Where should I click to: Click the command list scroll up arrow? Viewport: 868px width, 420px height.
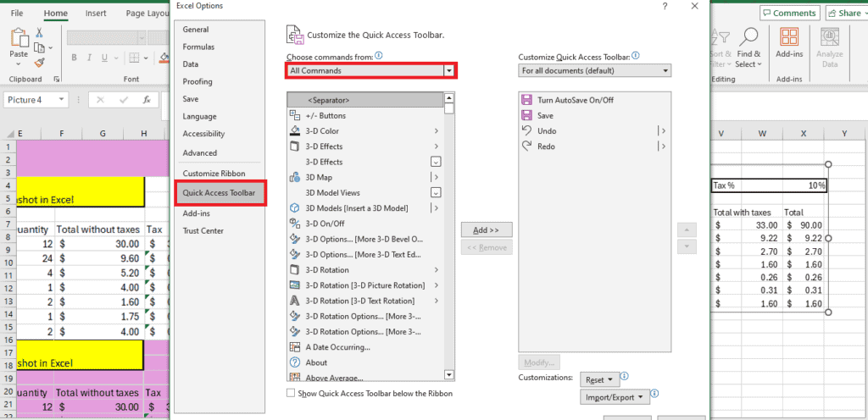tap(449, 98)
